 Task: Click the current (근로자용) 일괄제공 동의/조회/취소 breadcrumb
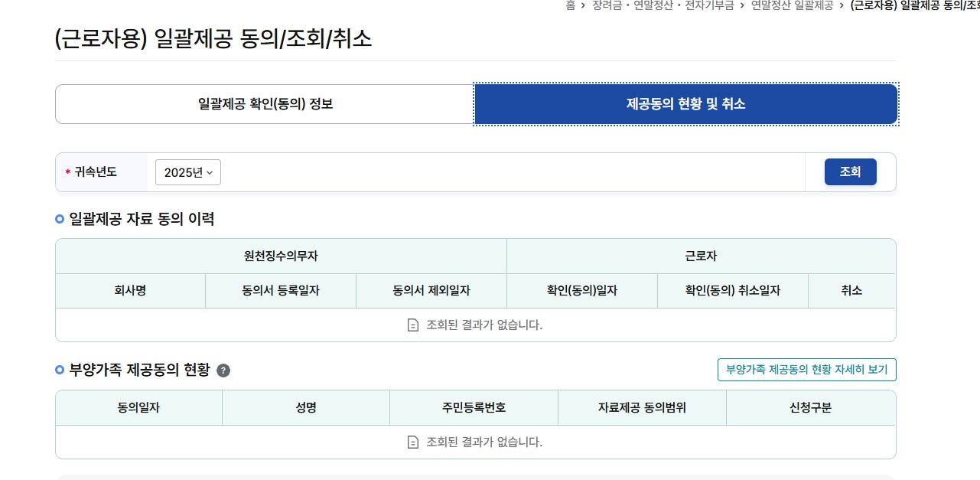[x=915, y=5]
